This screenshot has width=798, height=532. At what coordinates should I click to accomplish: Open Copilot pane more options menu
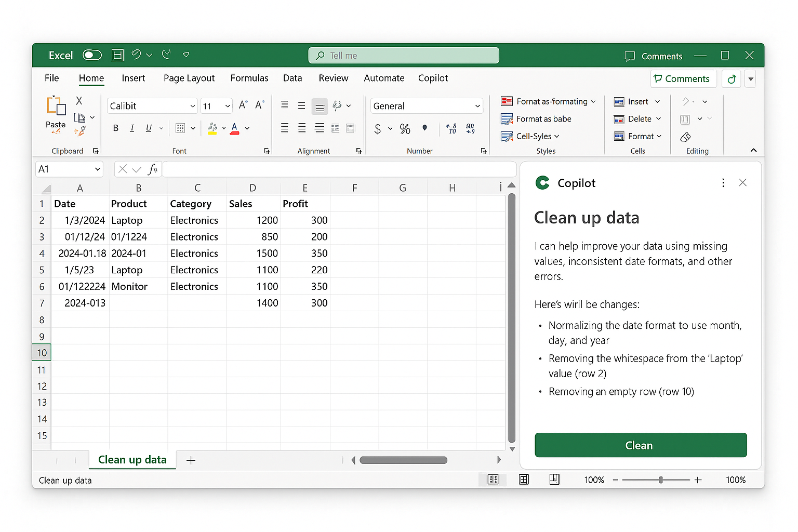tap(723, 183)
